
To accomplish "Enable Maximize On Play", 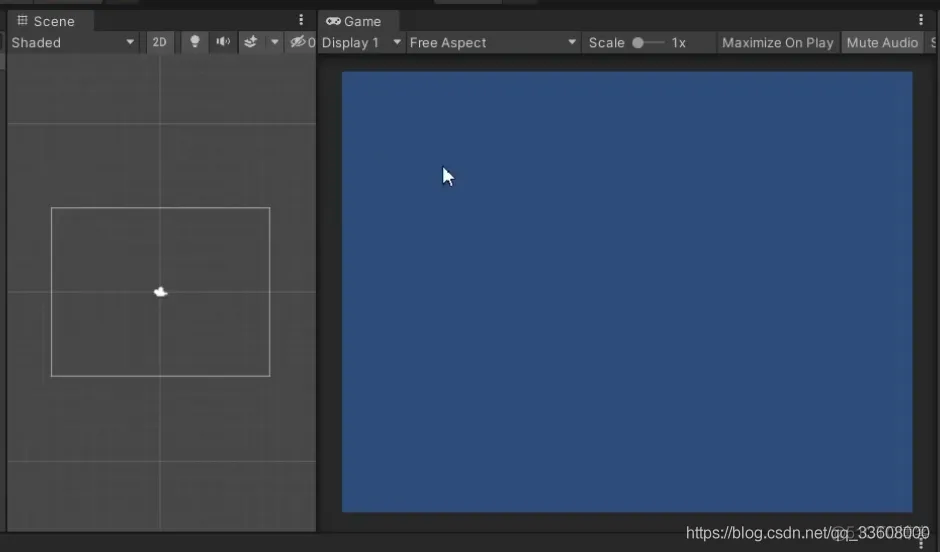I will tap(778, 43).
